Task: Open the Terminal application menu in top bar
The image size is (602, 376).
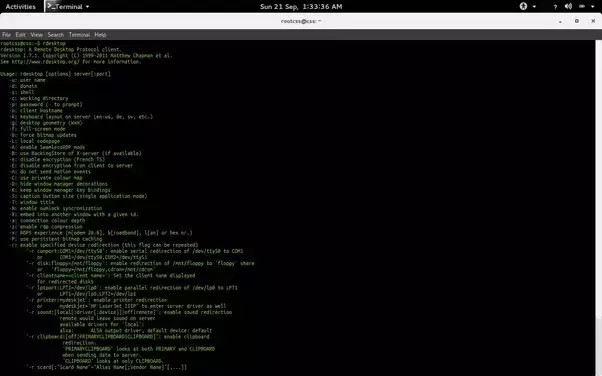Action: click(68, 7)
